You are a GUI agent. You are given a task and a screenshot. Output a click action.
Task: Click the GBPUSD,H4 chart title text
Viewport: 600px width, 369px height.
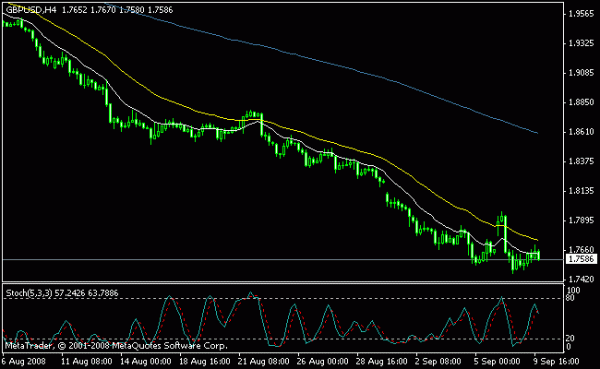point(31,10)
